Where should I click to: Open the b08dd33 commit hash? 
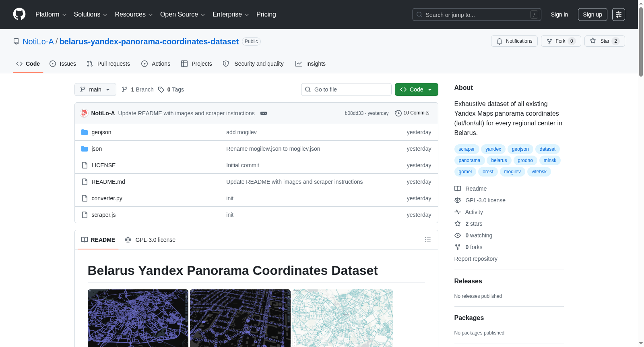click(354, 113)
